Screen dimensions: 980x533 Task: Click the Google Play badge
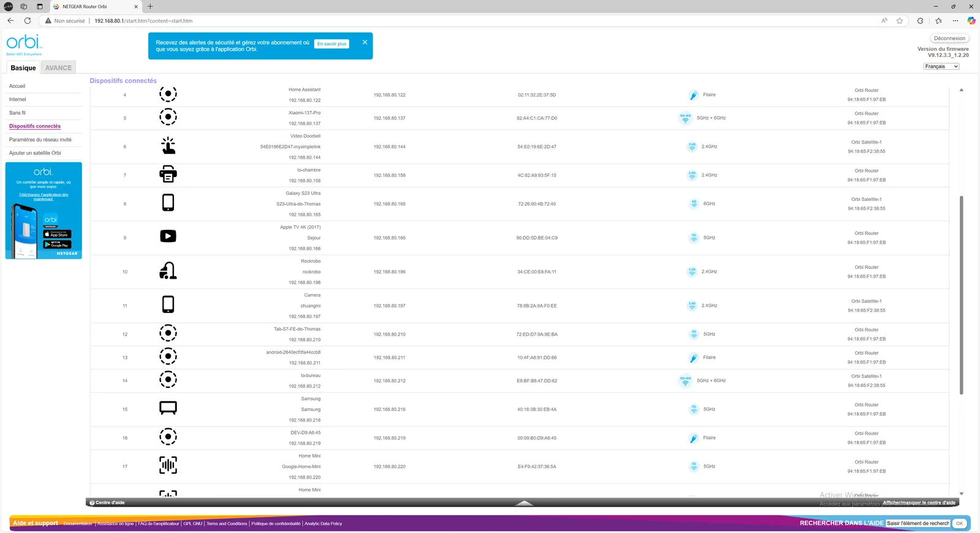[x=57, y=244]
